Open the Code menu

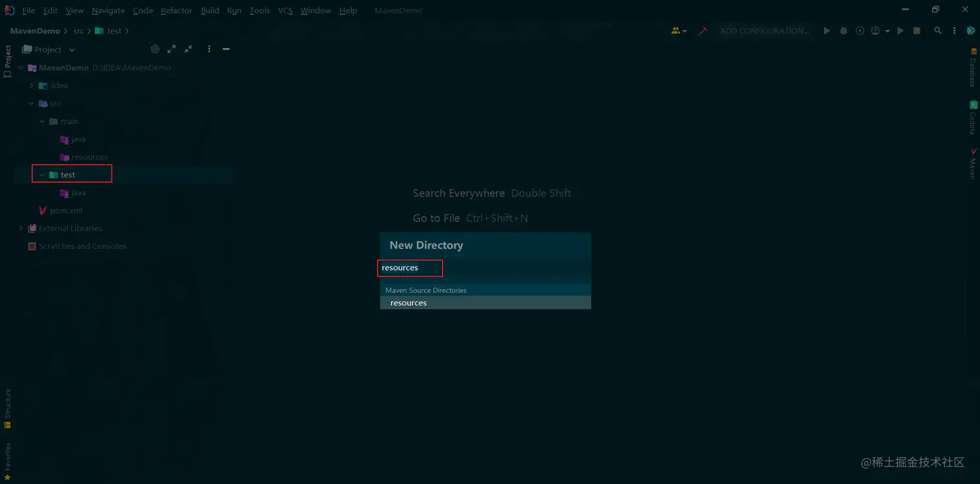coord(143,10)
